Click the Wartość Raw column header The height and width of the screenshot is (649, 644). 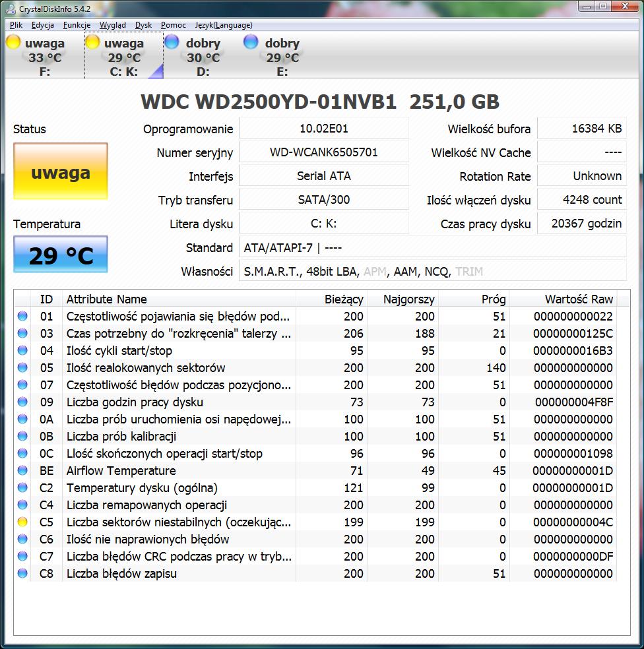pos(563,299)
